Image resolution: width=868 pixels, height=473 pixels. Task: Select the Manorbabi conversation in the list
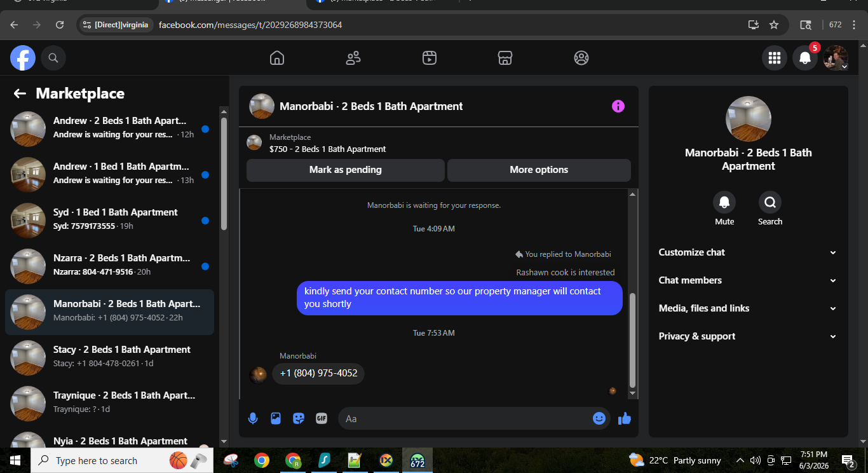pos(109,312)
